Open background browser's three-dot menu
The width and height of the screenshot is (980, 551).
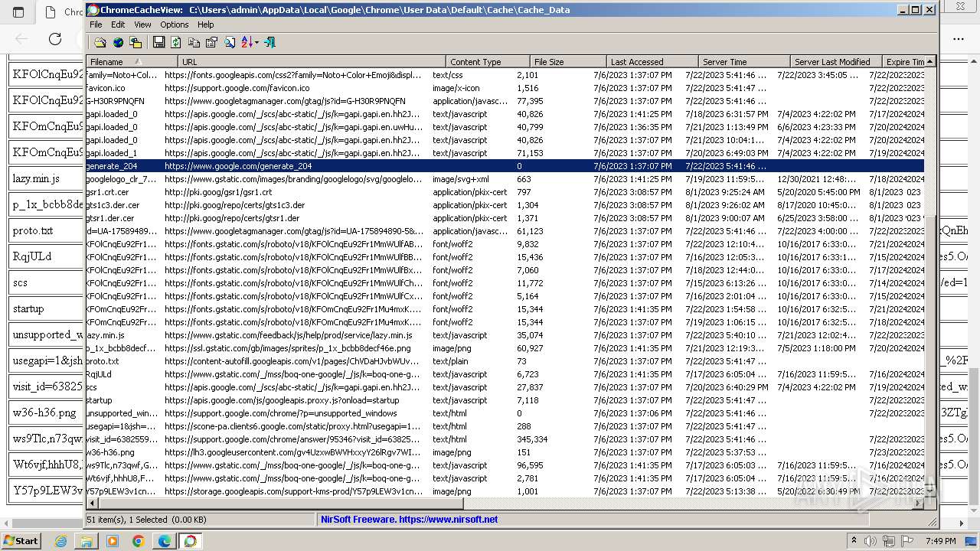pos(959,38)
